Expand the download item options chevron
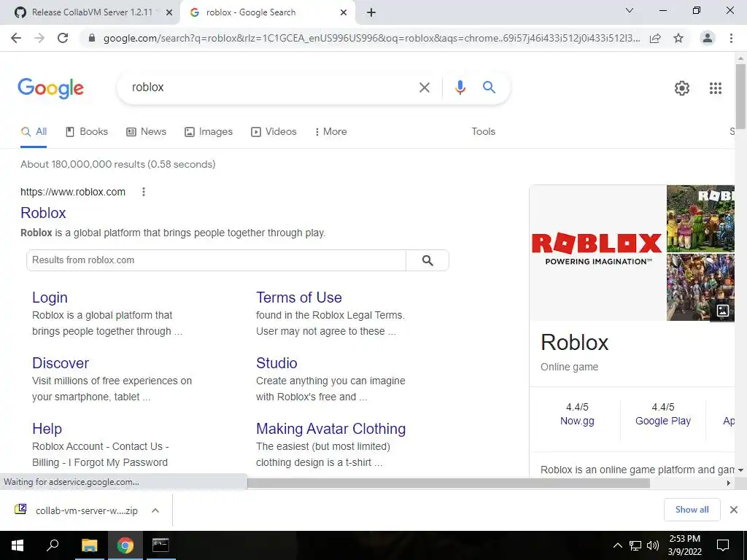This screenshot has height=560, width=747. (155, 510)
